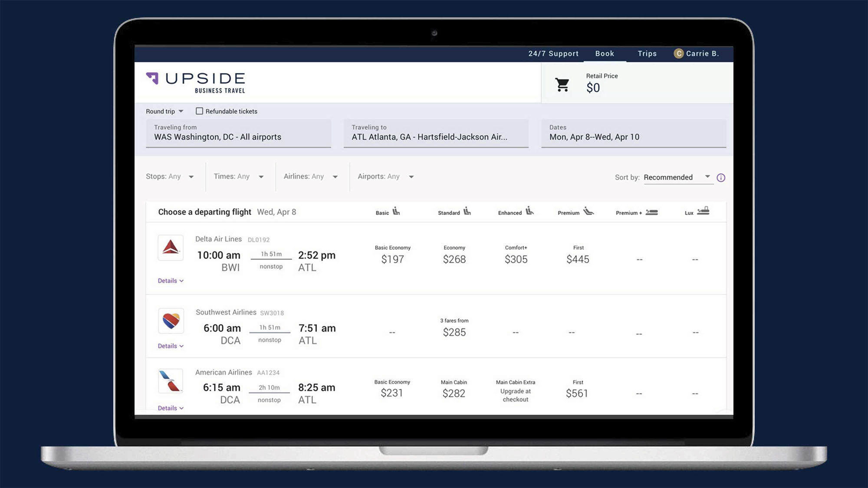868x488 pixels.
Task: Open the Round trip dropdown
Action: (164, 111)
